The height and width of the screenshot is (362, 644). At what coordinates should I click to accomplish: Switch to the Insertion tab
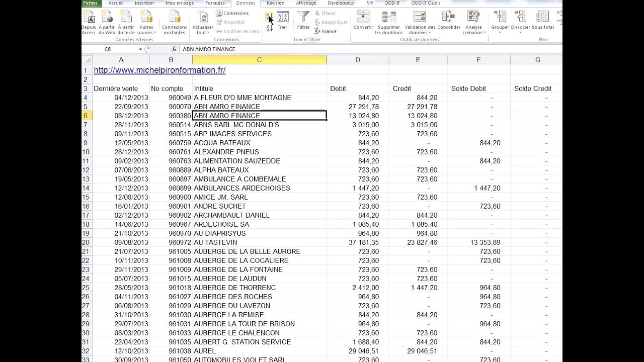coord(144,3)
